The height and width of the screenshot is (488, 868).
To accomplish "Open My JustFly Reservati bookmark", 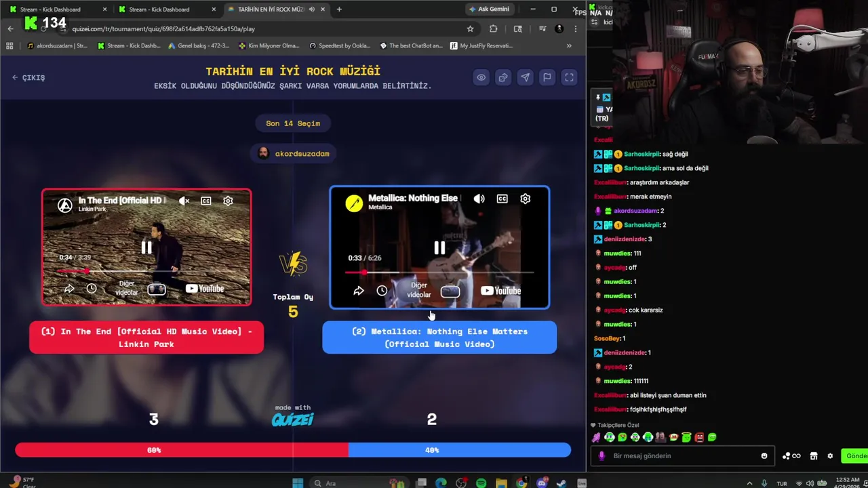I will click(x=481, y=45).
